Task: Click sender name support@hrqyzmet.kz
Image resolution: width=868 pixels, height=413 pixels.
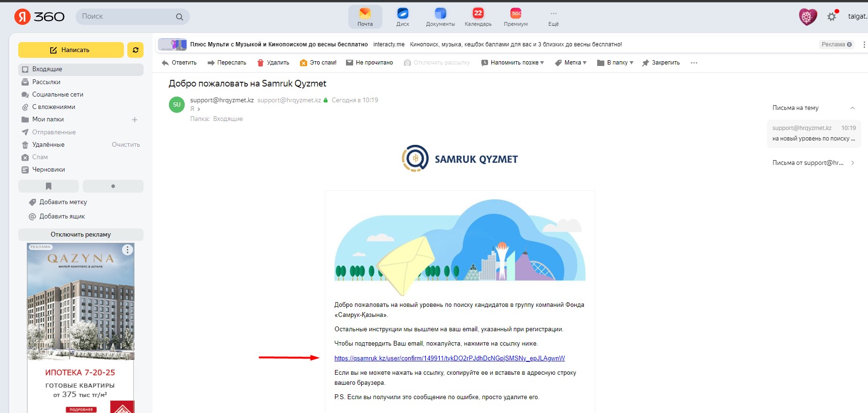Action: [x=222, y=100]
